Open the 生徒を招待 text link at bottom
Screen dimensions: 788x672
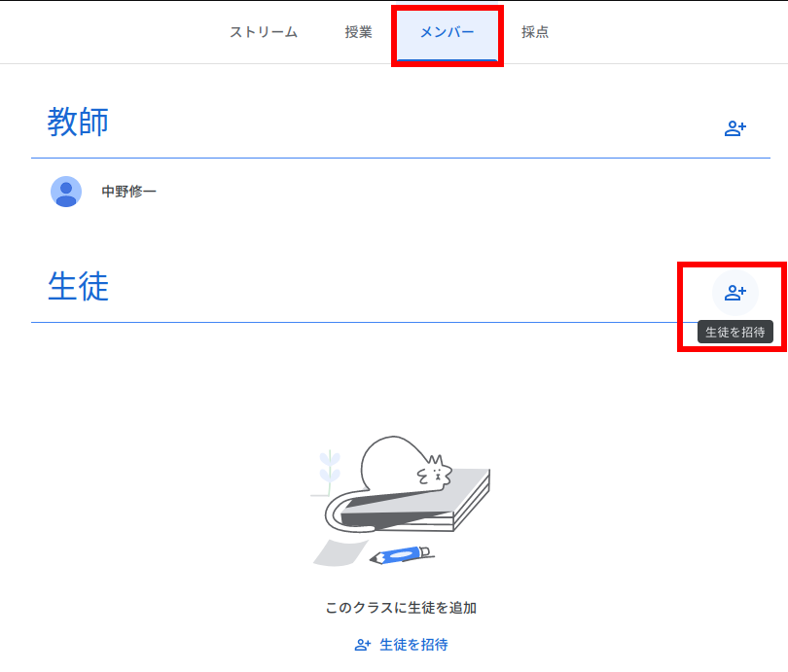pyautogui.click(x=413, y=645)
